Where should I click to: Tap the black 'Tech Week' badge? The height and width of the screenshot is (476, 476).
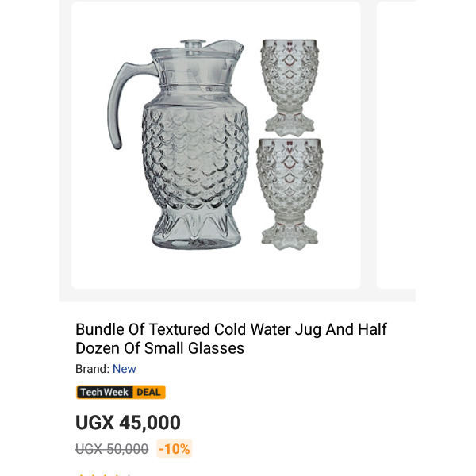click(x=104, y=392)
